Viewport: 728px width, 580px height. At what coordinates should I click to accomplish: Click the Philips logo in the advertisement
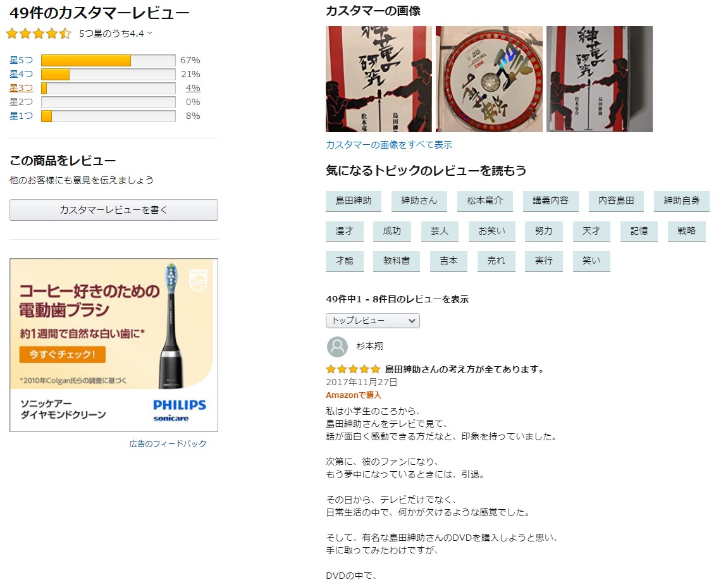point(179,410)
